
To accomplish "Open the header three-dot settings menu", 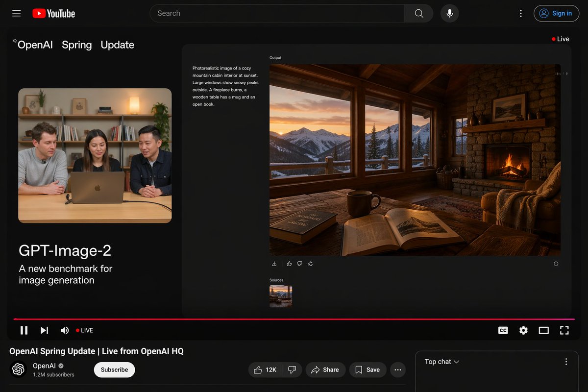I will [521, 13].
